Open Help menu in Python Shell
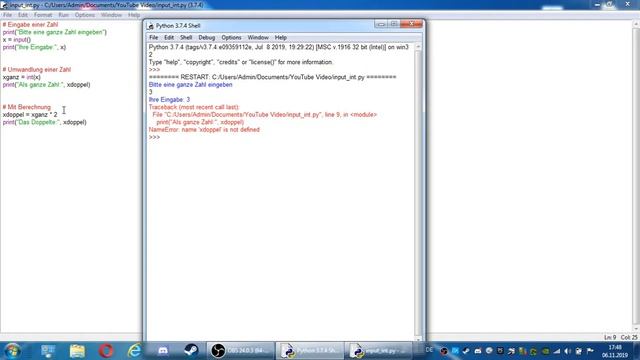 [280, 38]
